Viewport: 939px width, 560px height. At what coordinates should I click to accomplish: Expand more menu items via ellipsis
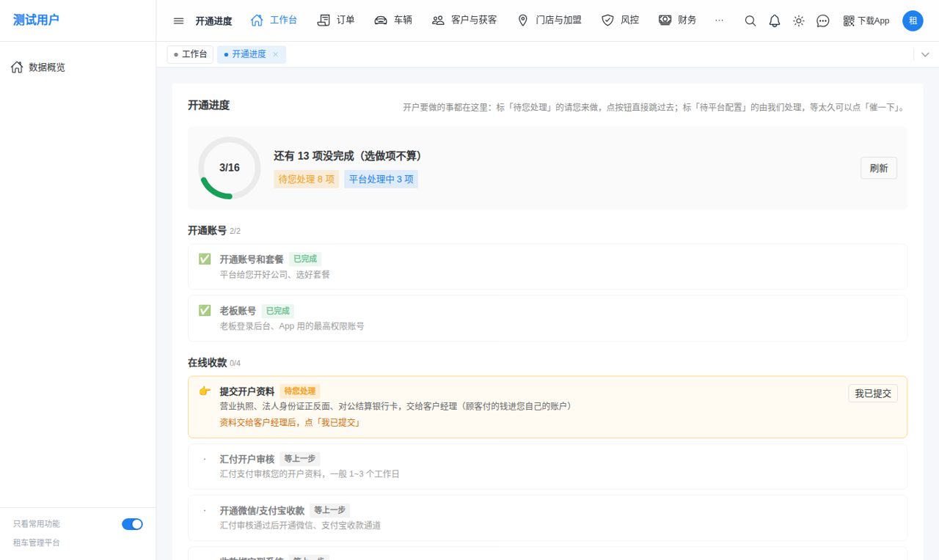[x=719, y=21]
